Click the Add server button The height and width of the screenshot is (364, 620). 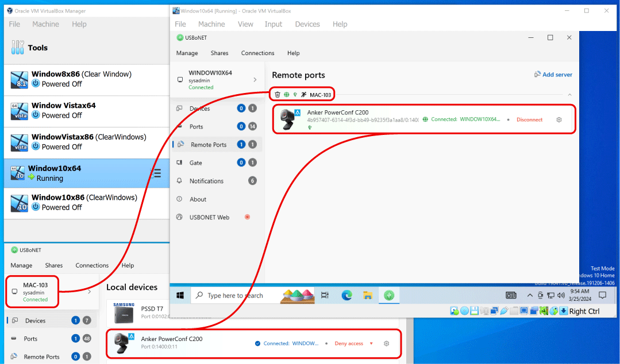pyautogui.click(x=553, y=75)
